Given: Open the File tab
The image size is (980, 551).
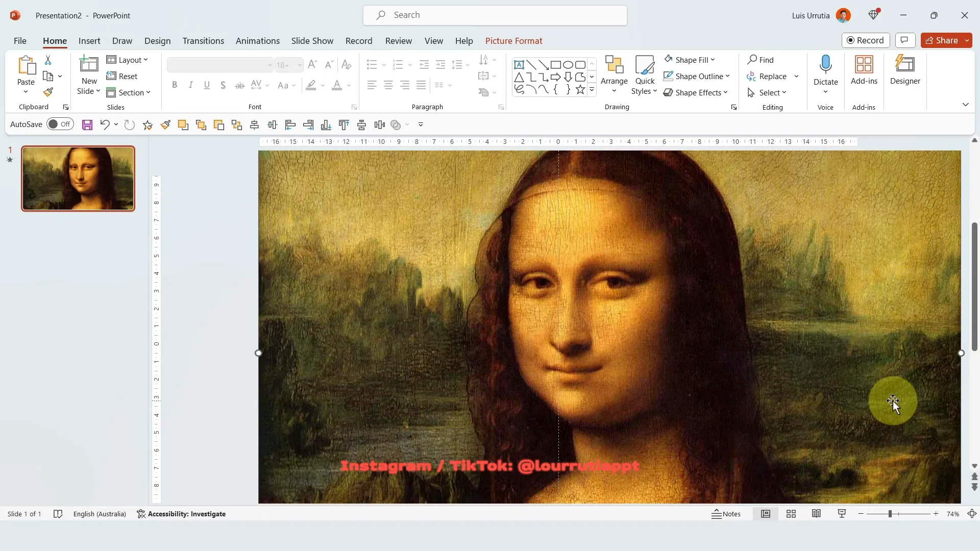Looking at the screenshot, I should (x=20, y=41).
